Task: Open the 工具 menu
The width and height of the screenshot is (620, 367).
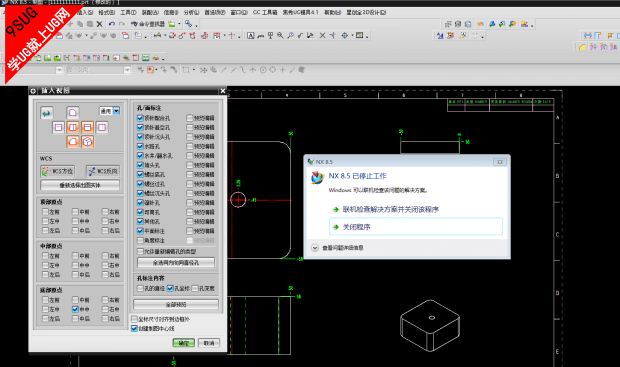Action: [x=128, y=12]
